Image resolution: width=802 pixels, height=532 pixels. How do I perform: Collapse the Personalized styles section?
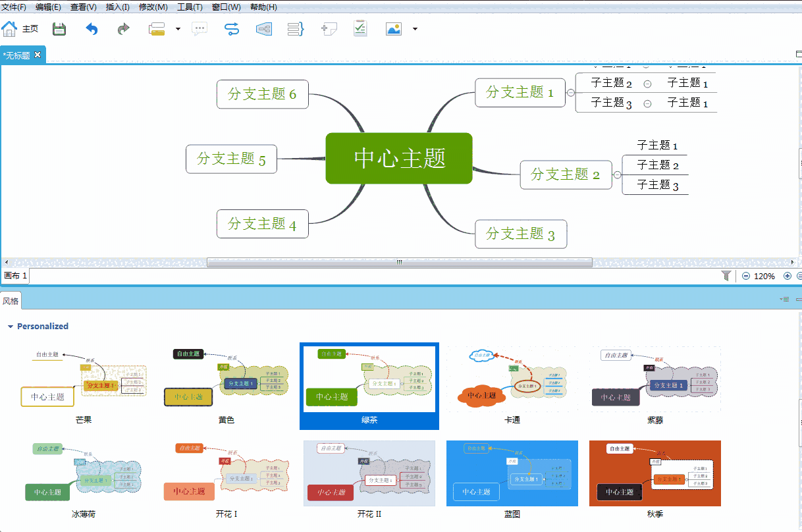pyautogui.click(x=9, y=326)
